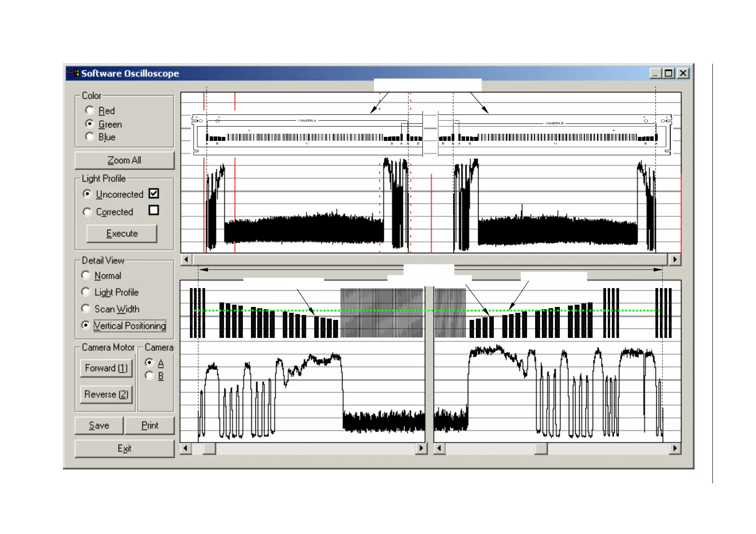Viewport: 756px width, 534px height.
Task: Click left arrow of lower-left detail scrollbar
Action: tap(186, 448)
